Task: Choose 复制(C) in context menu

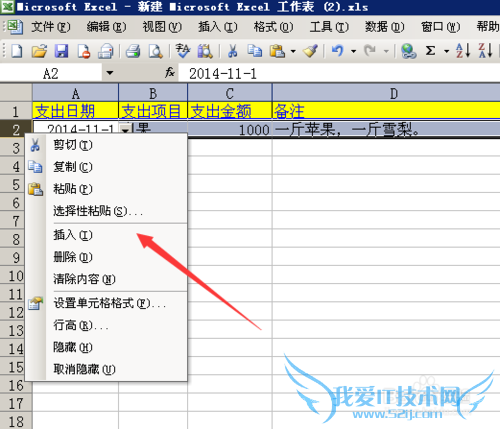Action: [106, 167]
